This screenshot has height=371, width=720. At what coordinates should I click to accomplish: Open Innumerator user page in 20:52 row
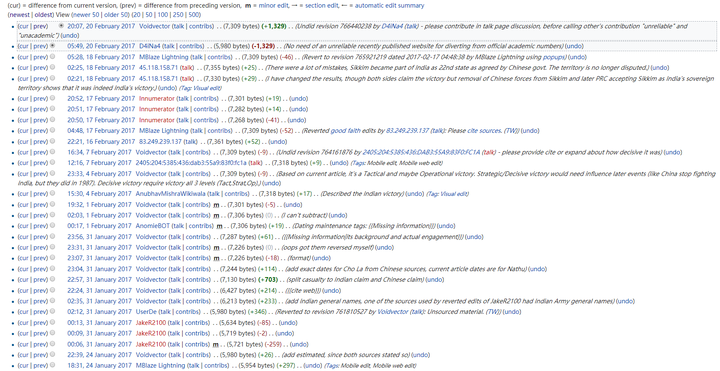(157, 99)
